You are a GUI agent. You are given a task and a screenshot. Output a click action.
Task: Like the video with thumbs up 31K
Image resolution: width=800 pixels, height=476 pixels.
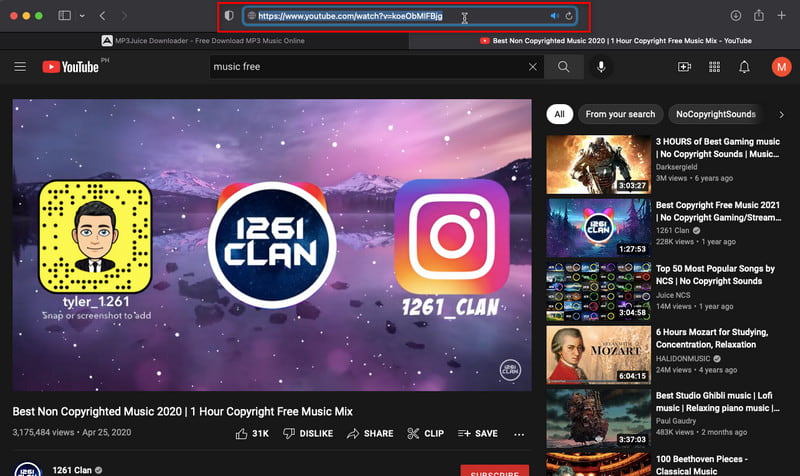click(252, 434)
